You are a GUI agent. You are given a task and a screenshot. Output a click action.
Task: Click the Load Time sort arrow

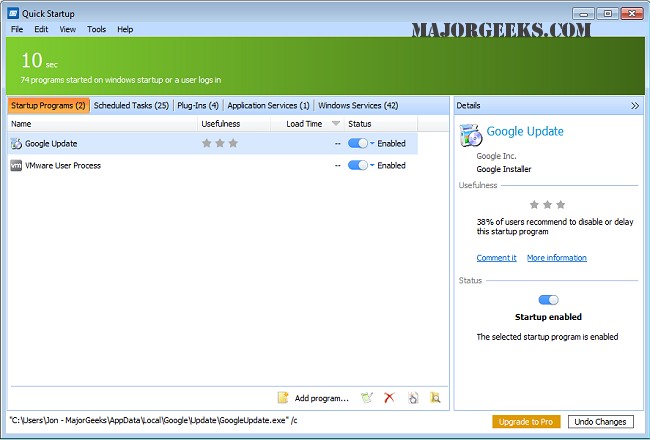click(x=336, y=123)
